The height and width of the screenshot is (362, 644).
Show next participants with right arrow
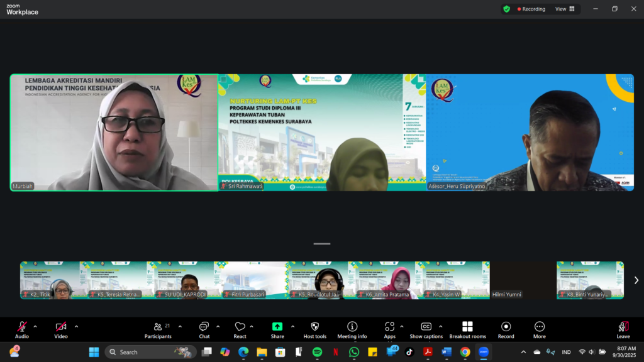636,280
